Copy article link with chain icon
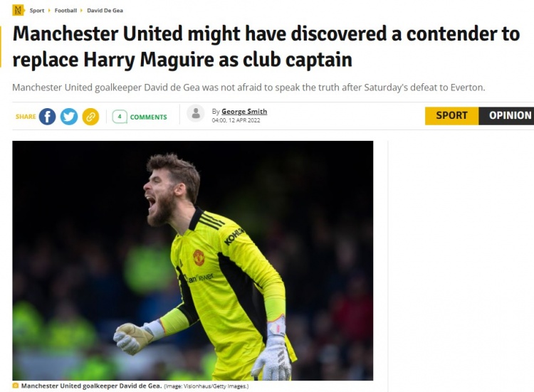The width and height of the screenshot is (534, 392). [x=90, y=117]
